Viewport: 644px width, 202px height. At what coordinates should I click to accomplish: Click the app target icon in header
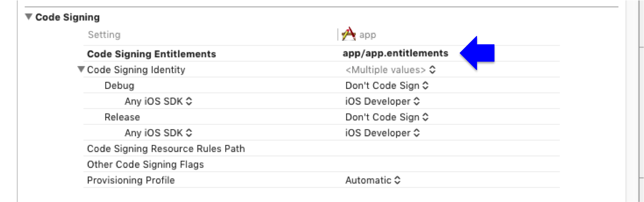click(x=349, y=35)
